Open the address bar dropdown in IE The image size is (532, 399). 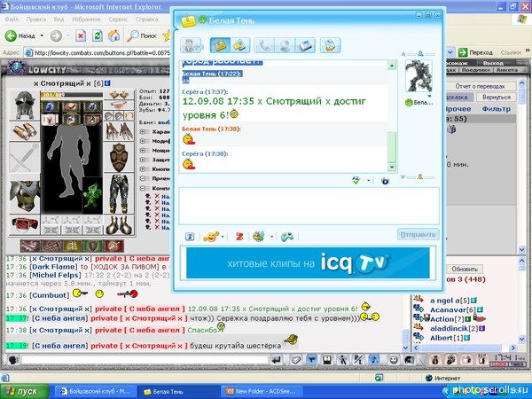pyautogui.click(x=450, y=52)
